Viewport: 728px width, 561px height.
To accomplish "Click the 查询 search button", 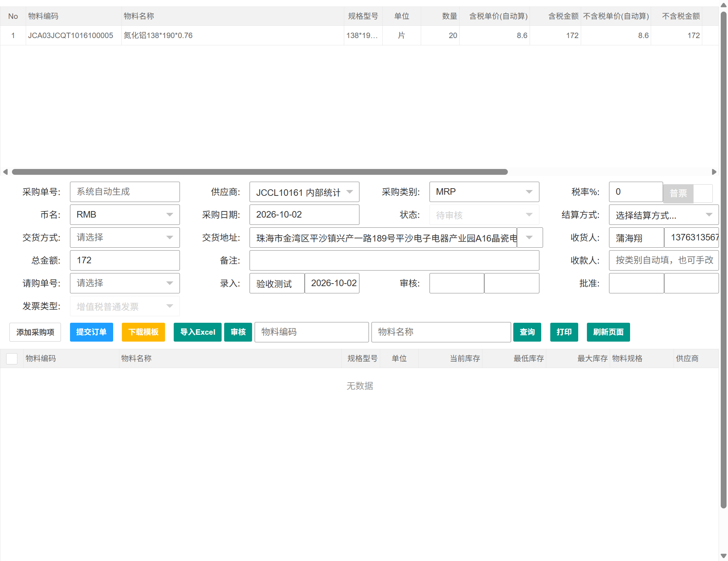I will pos(527,332).
